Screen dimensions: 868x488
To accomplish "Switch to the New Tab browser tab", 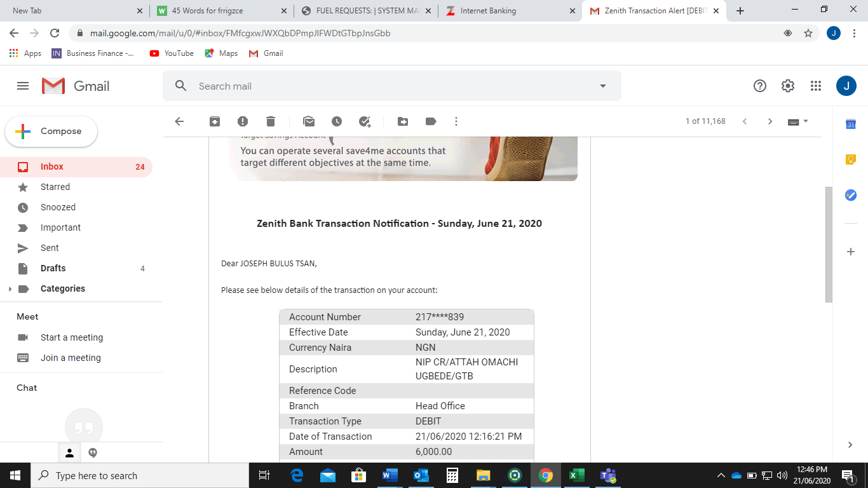I will click(75, 11).
